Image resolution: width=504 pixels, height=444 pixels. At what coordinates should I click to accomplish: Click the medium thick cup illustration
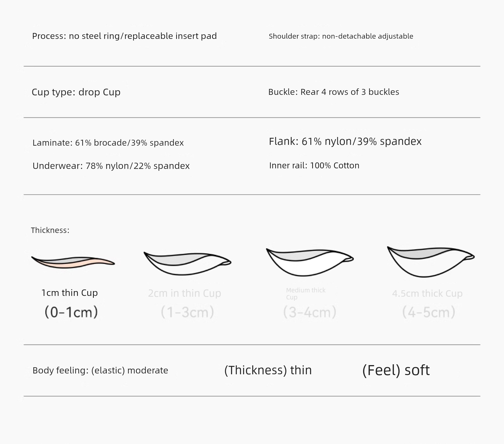(310, 262)
